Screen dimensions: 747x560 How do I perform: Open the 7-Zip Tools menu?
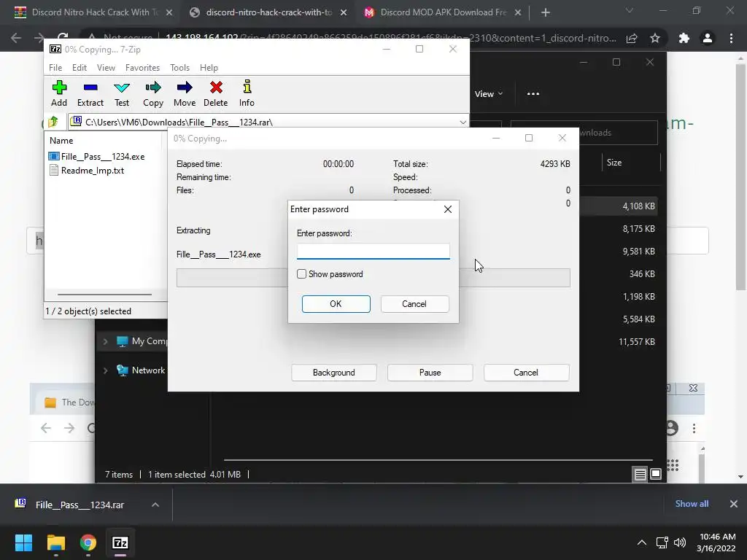point(179,68)
